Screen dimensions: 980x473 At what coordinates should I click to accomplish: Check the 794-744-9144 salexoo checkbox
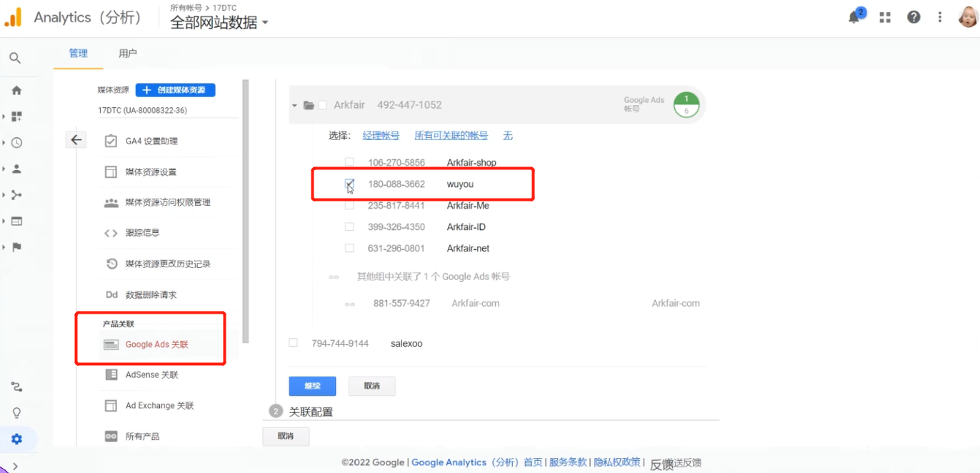293,343
